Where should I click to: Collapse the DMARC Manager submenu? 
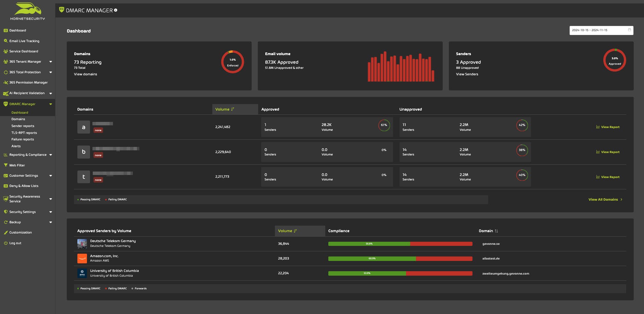click(x=51, y=104)
